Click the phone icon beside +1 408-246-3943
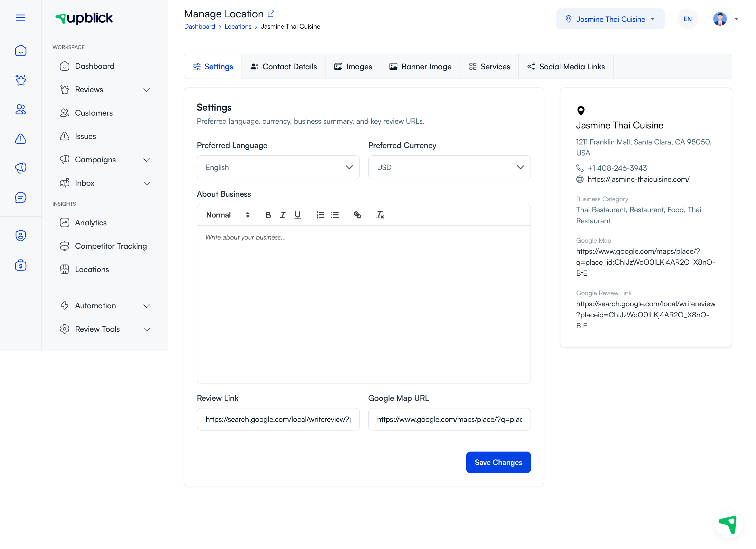The image size is (756, 549). 580,168
